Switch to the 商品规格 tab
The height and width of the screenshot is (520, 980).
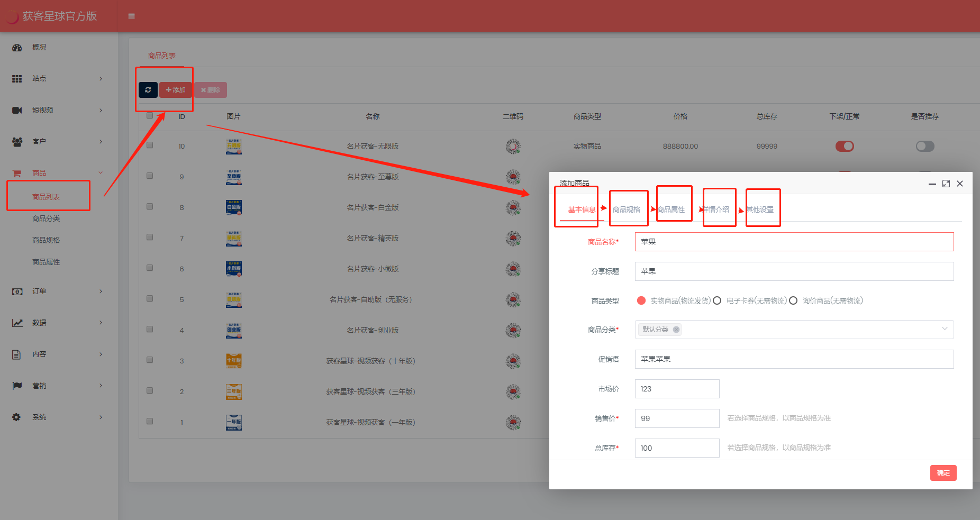click(627, 209)
